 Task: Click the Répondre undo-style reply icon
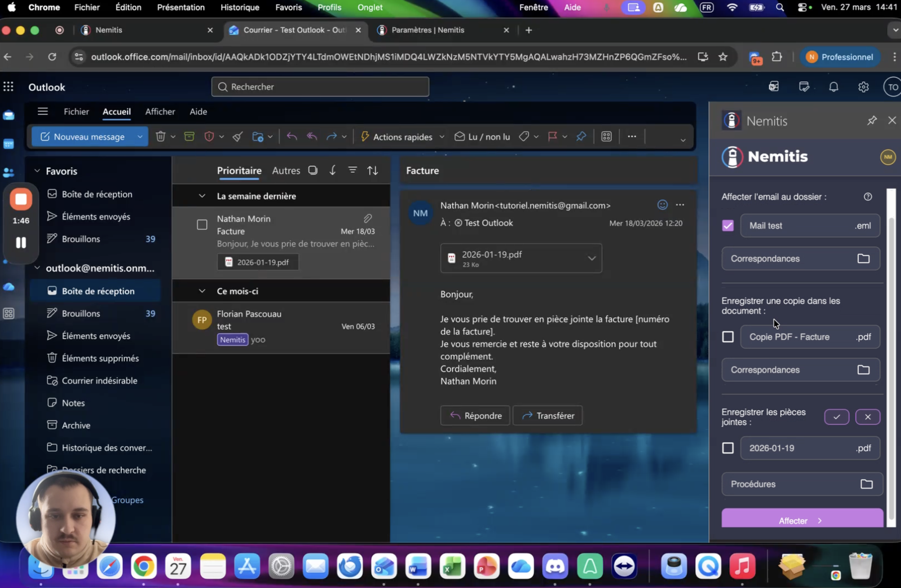(x=291, y=136)
